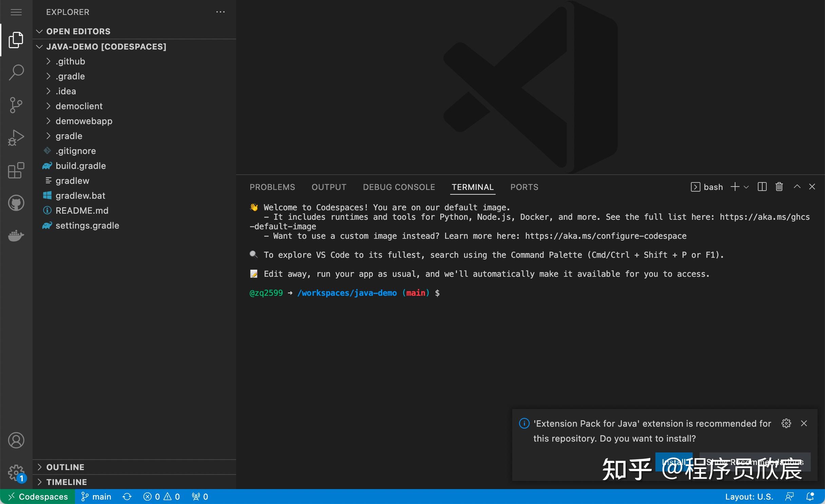Image resolution: width=825 pixels, height=504 pixels.
Task: Open the Source Control view icon
Action: coord(16,105)
